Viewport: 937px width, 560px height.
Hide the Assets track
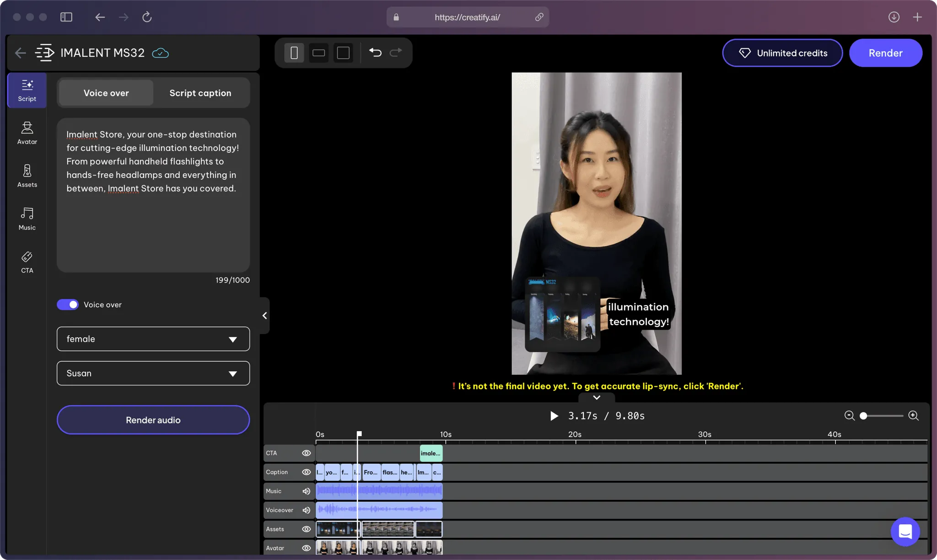click(x=307, y=529)
